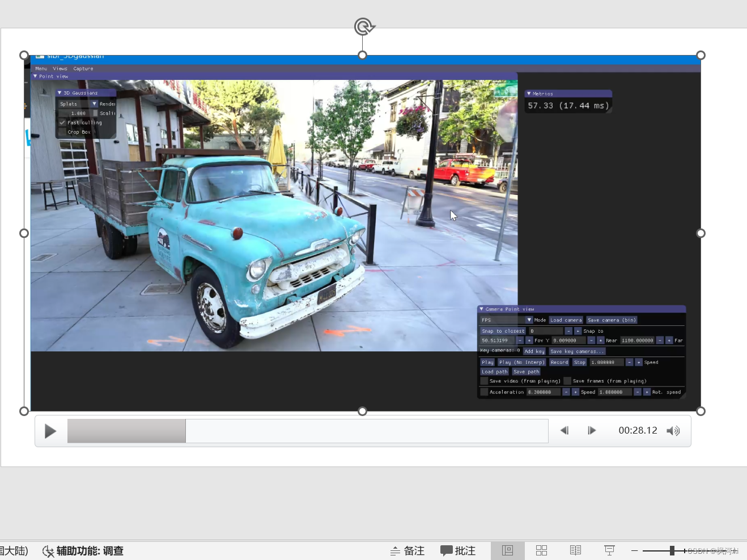Start Slide Show from status bar icon
The width and height of the screenshot is (747, 560).
click(x=609, y=550)
